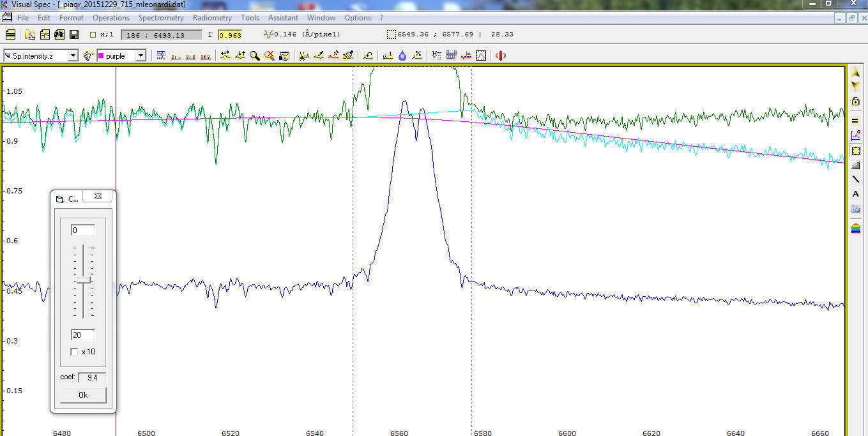868x436 pixels.
Task: Open the purple color dropdown
Action: tap(141, 56)
